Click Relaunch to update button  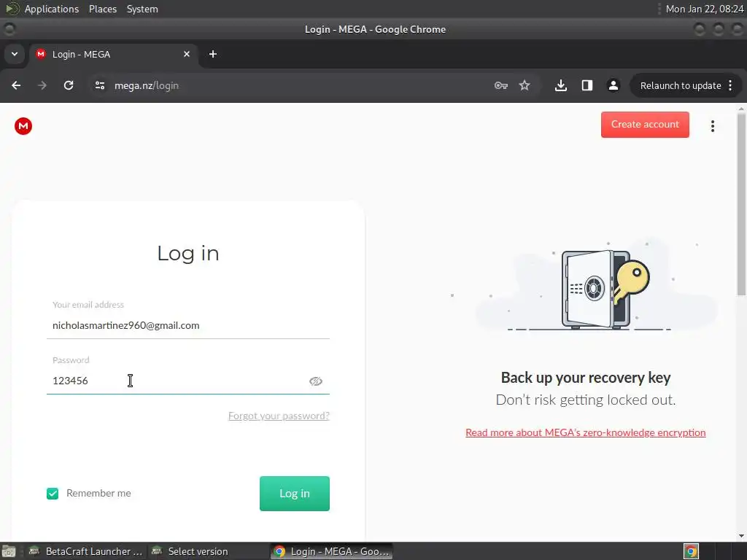click(681, 86)
